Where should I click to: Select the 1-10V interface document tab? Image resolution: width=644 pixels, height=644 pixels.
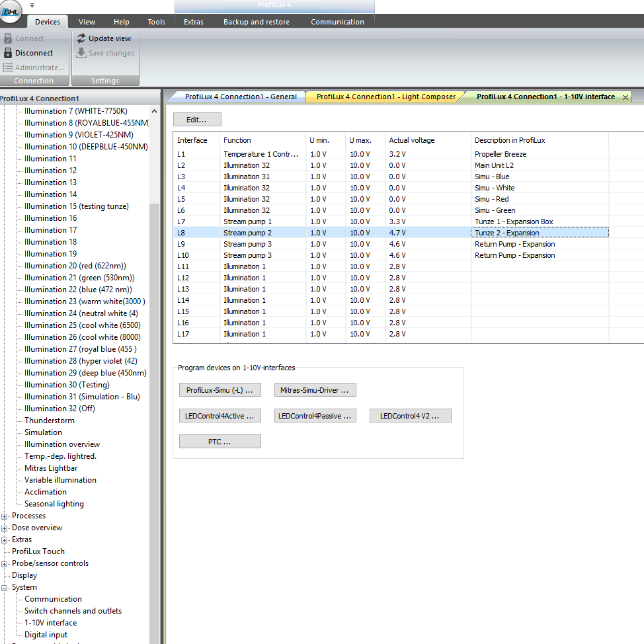click(x=545, y=97)
